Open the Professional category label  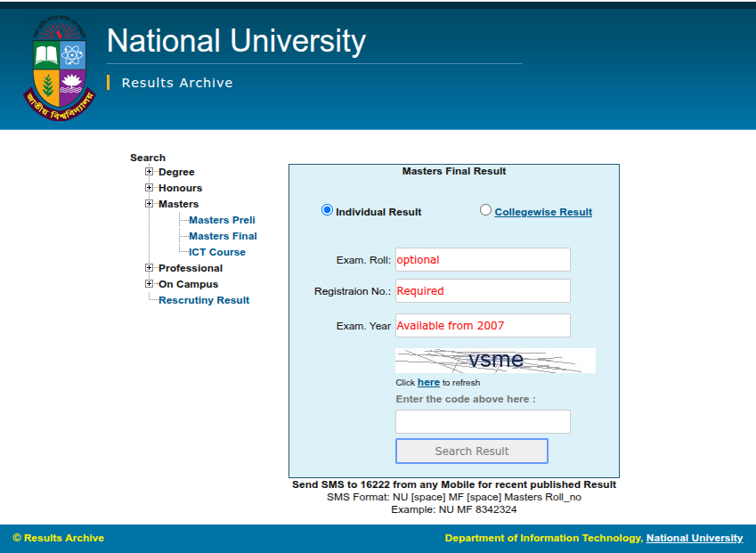pyautogui.click(x=191, y=268)
